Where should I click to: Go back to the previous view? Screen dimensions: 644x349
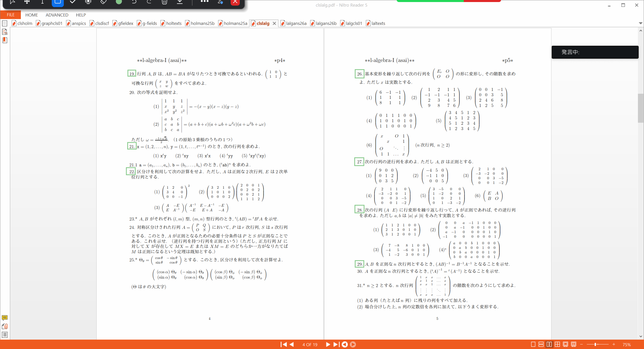pyautogui.click(x=345, y=344)
